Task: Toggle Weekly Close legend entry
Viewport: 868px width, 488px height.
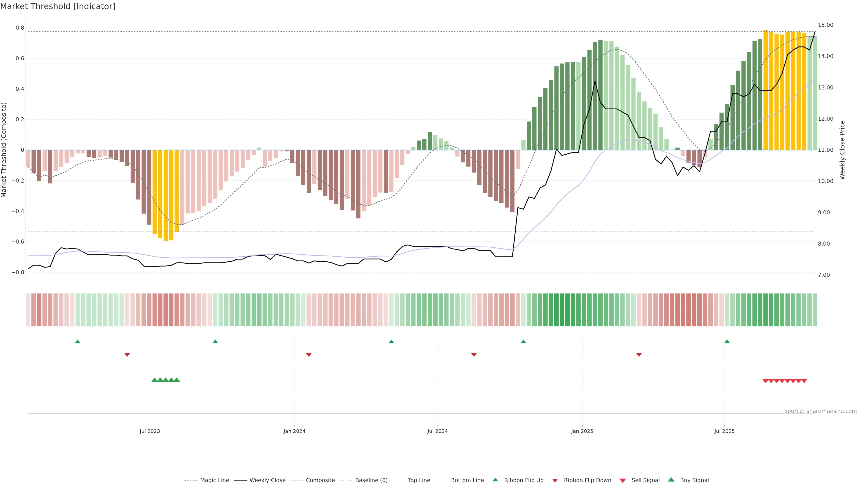Action: (x=267, y=480)
